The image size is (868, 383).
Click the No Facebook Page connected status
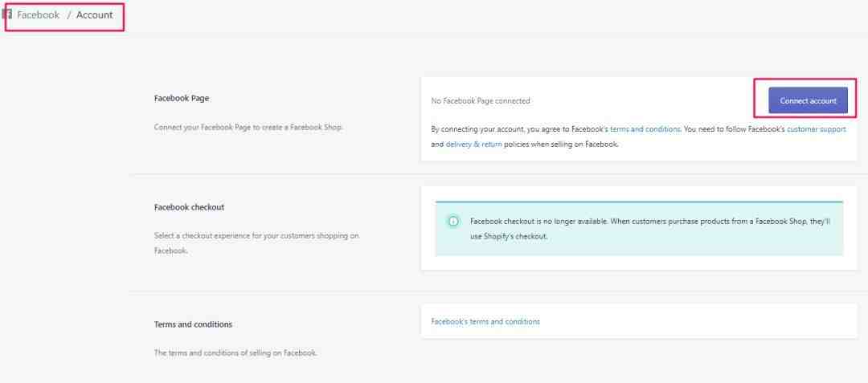481,100
